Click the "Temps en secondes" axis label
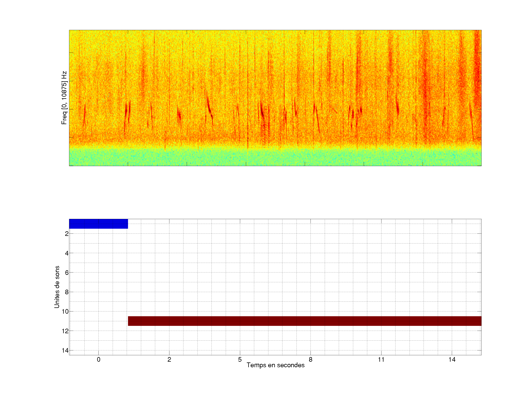 [275, 365]
